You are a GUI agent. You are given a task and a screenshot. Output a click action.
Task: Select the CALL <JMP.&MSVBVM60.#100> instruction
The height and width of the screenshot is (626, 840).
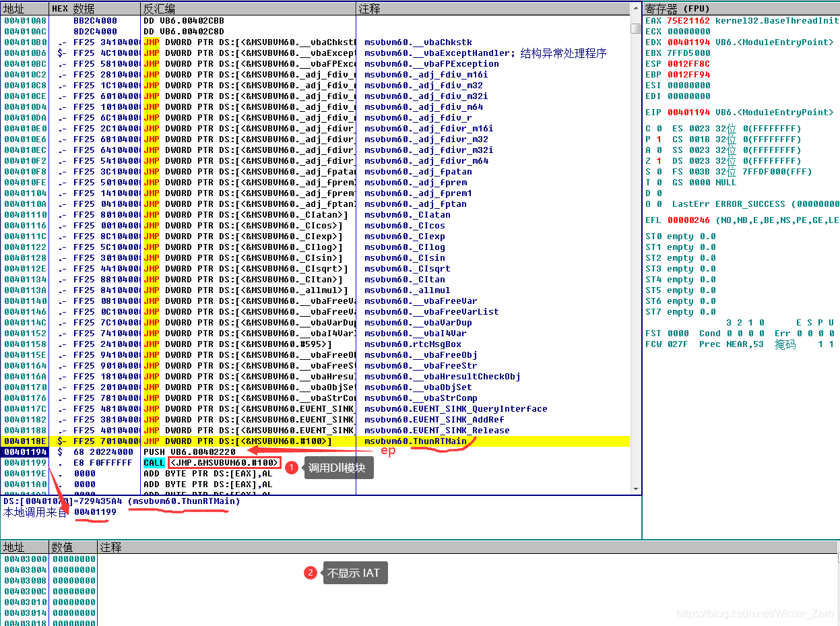(x=212, y=463)
